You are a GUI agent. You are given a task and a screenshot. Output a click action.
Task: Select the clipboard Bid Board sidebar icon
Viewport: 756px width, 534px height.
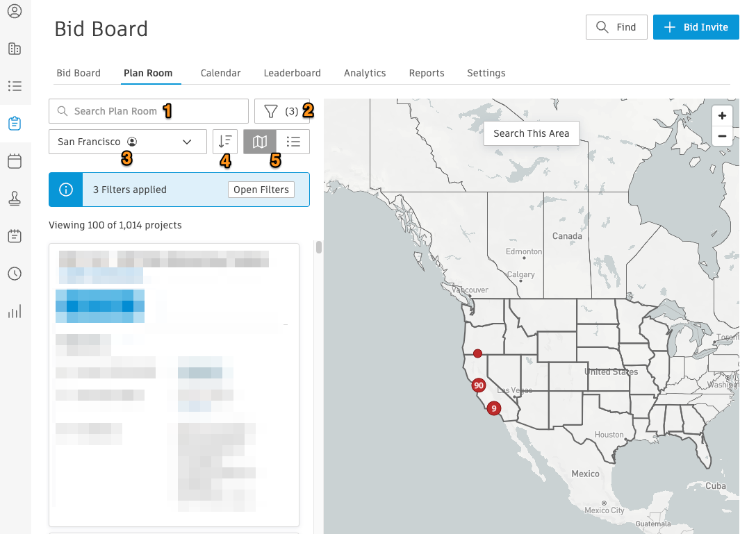tap(14, 124)
